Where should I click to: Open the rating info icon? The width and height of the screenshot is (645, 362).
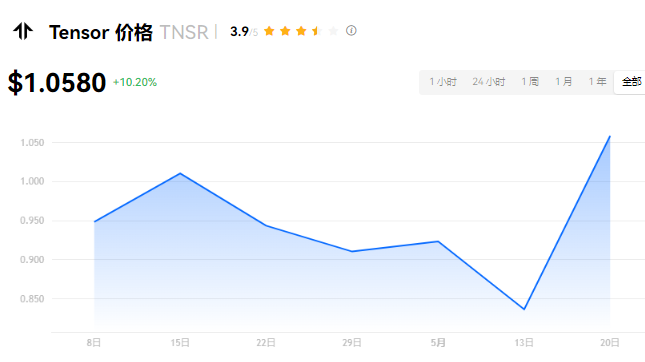coord(351,30)
